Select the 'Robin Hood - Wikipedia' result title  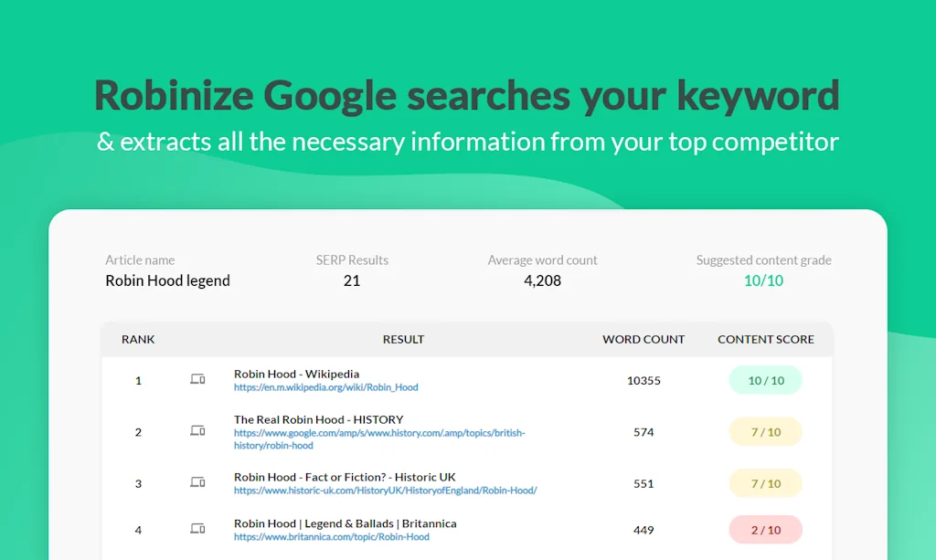296,374
